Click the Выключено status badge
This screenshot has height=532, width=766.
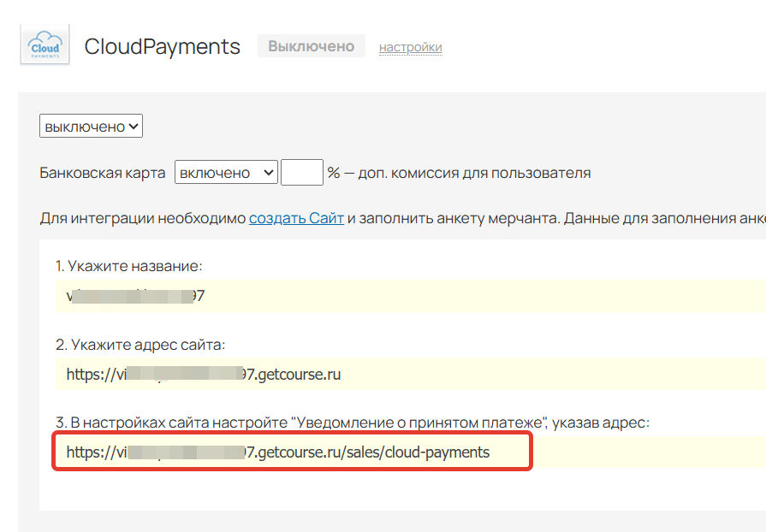tap(312, 46)
